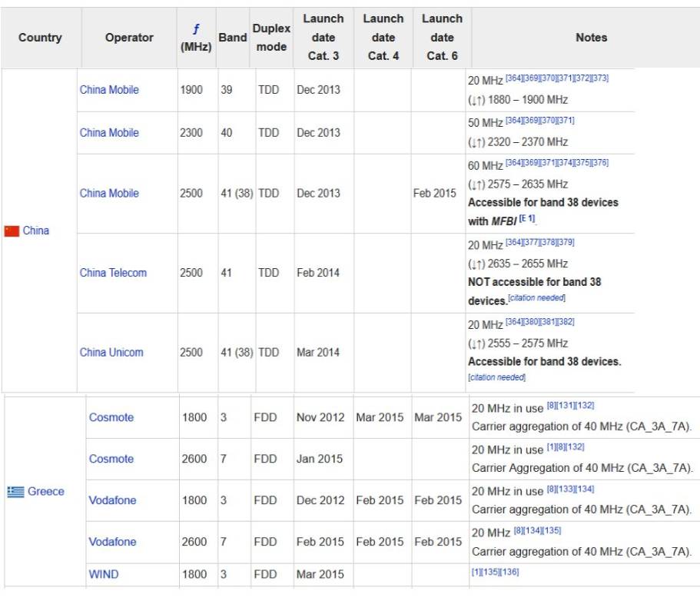Open citation reference 373
The width and height of the screenshot is (700, 614).
point(601,78)
